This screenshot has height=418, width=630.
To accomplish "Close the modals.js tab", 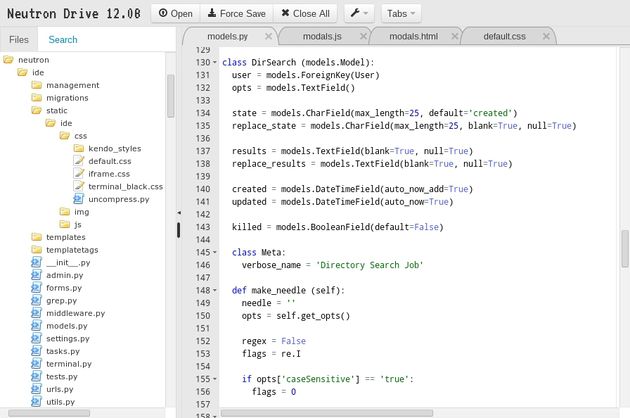I will 363,36.
